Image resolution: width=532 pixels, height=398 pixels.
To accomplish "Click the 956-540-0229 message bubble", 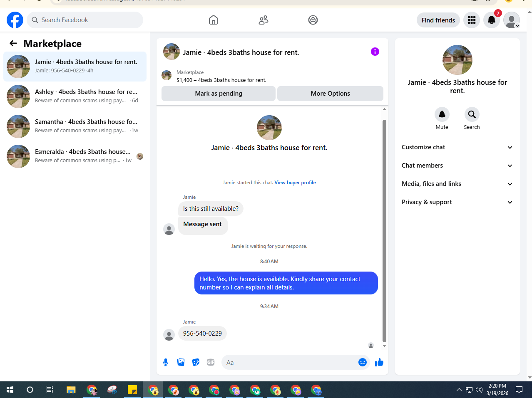I will pos(202,334).
